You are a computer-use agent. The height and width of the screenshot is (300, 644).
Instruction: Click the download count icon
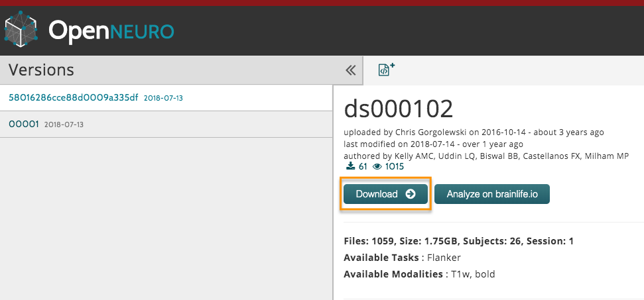coord(350,166)
